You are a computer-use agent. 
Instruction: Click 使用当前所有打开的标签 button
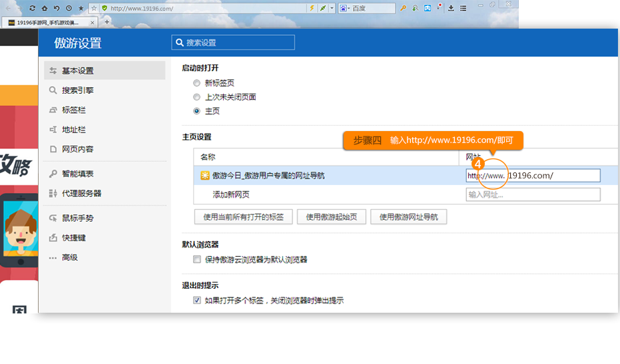pyautogui.click(x=243, y=217)
